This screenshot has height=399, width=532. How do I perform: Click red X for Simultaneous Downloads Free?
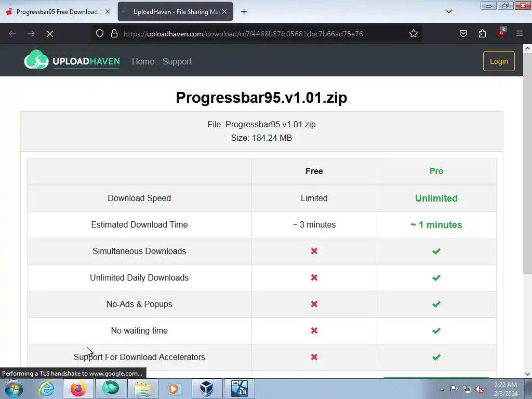click(x=314, y=251)
